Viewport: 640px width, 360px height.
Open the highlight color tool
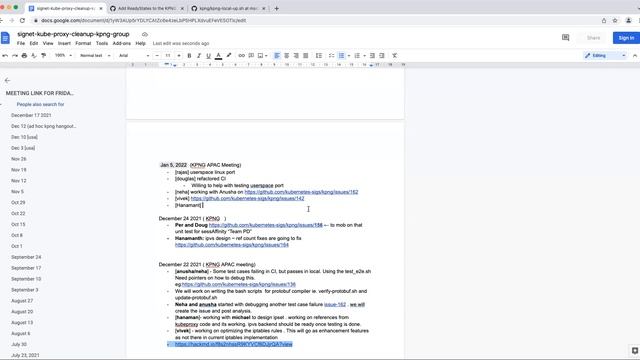(x=229, y=56)
